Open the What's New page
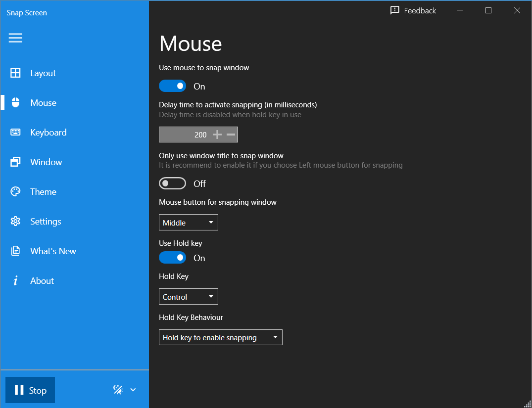Screen dimensions: 532x408 point(74,251)
